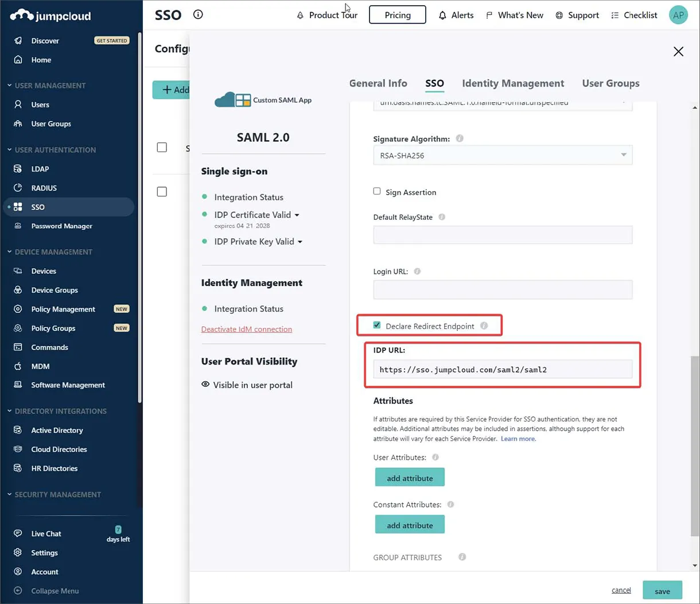Click info icon next to Signature Algorithm
This screenshot has width=700, height=604.
pos(460,138)
